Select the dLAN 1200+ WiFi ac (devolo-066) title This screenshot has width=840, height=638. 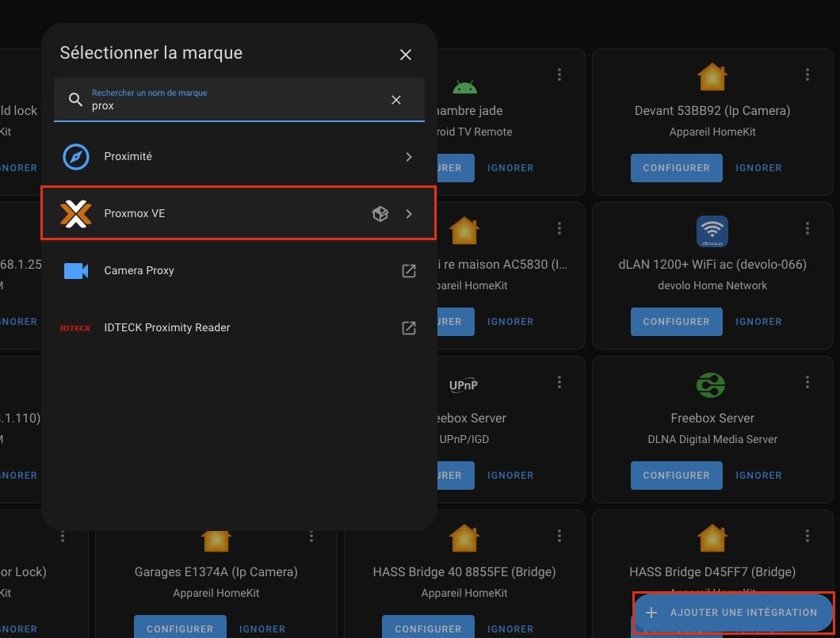pyautogui.click(x=712, y=264)
